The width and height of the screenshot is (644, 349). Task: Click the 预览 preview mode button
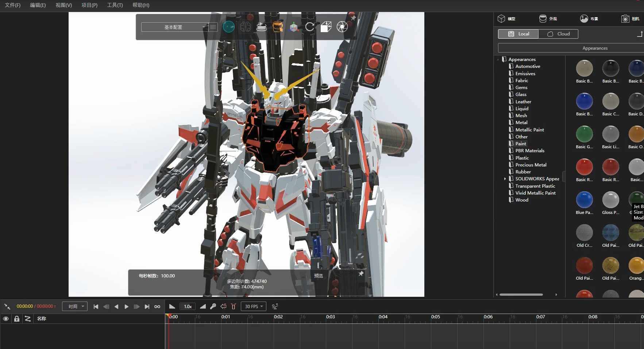click(x=319, y=276)
